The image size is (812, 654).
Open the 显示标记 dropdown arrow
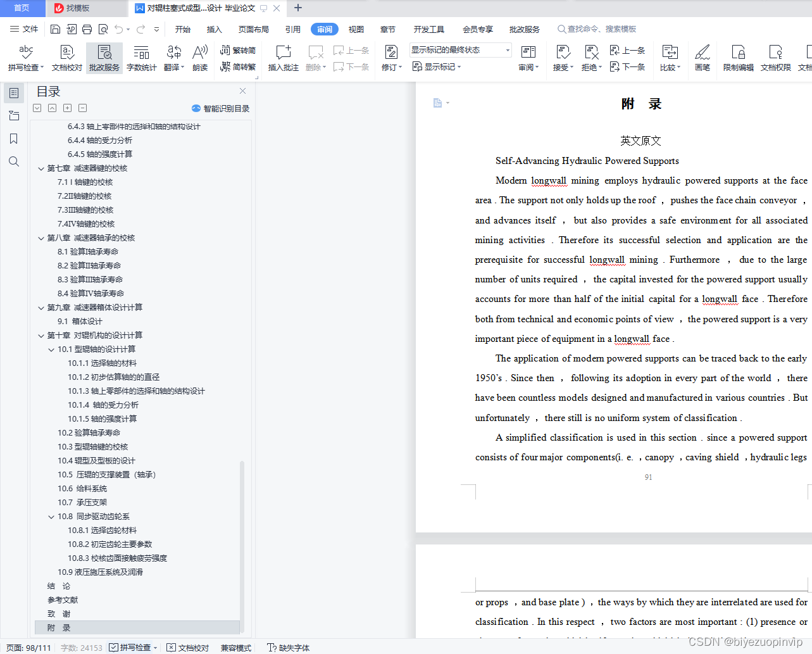point(459,67)
